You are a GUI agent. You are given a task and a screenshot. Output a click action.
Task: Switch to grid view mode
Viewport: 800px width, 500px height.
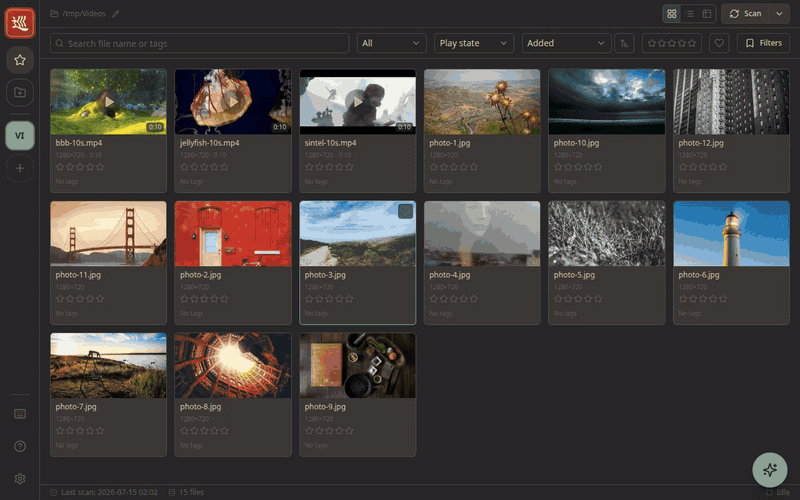point(671,14)
